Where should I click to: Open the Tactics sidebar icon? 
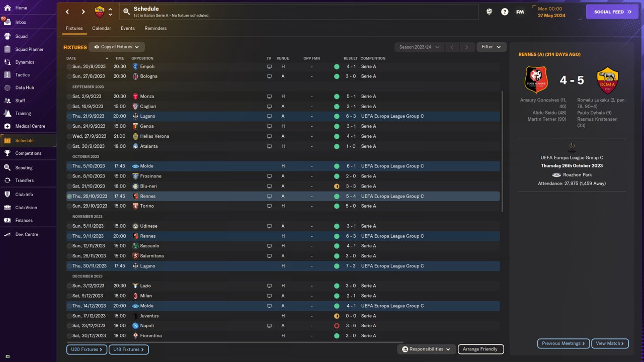[7, 75]
